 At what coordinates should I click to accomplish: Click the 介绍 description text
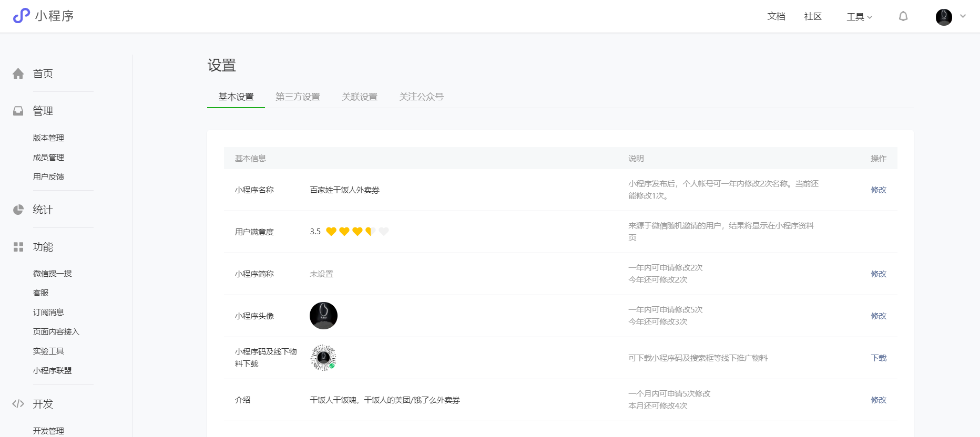(x=385, y=400)
